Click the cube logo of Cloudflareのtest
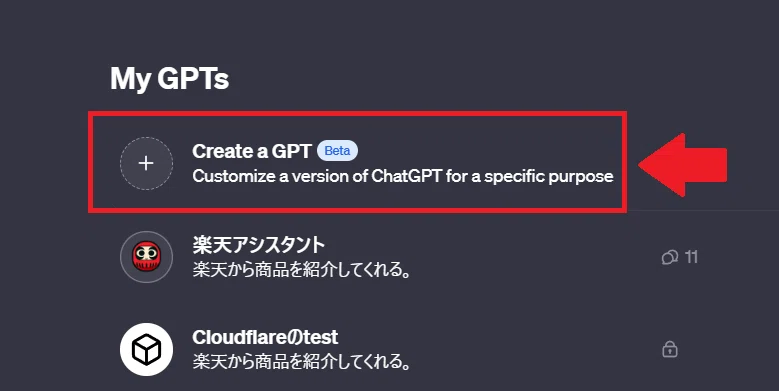Viewport: 779px width, 391px height. [146, 350]
